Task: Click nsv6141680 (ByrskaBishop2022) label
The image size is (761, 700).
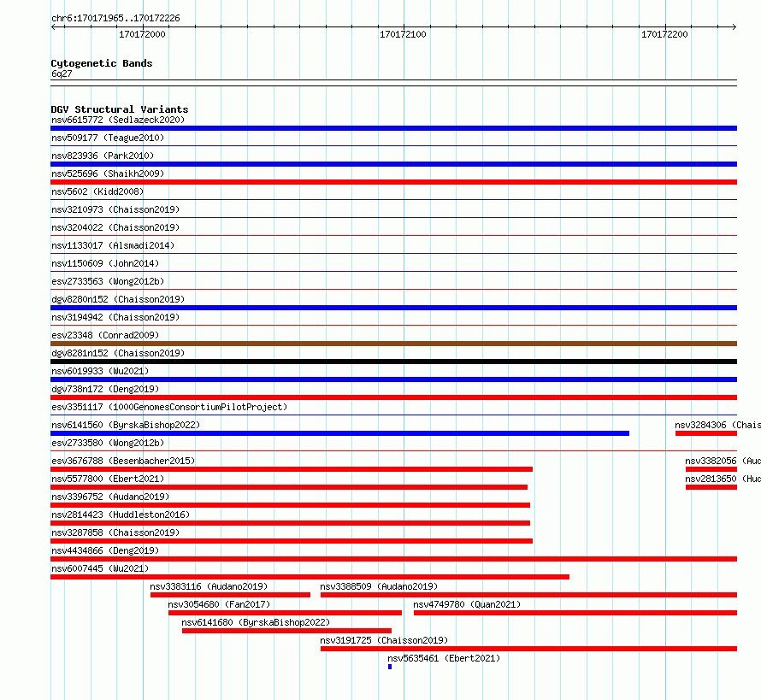Action: (x=256, y=622)
